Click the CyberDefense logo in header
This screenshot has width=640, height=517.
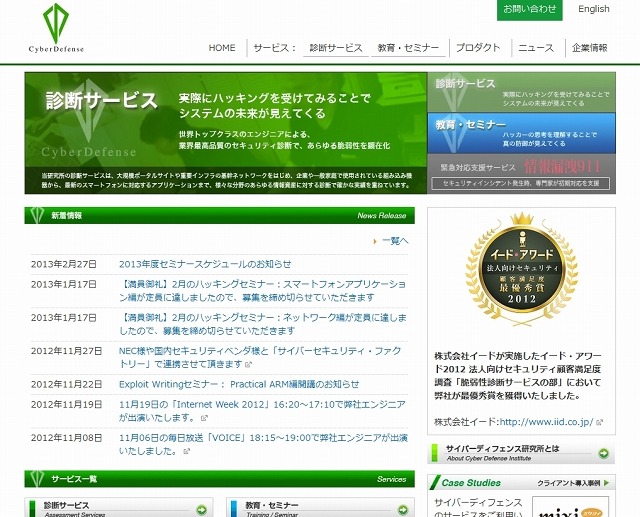pos(56,28)
